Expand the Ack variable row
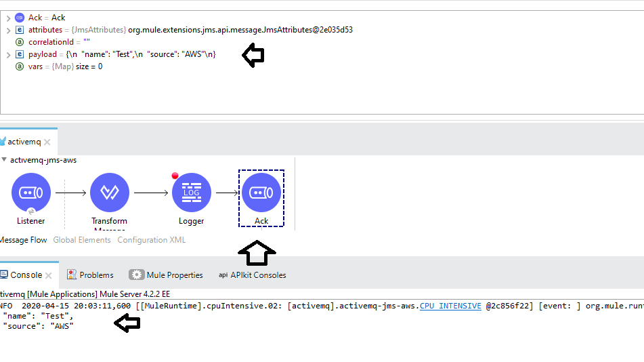 [x=8, y=18]
